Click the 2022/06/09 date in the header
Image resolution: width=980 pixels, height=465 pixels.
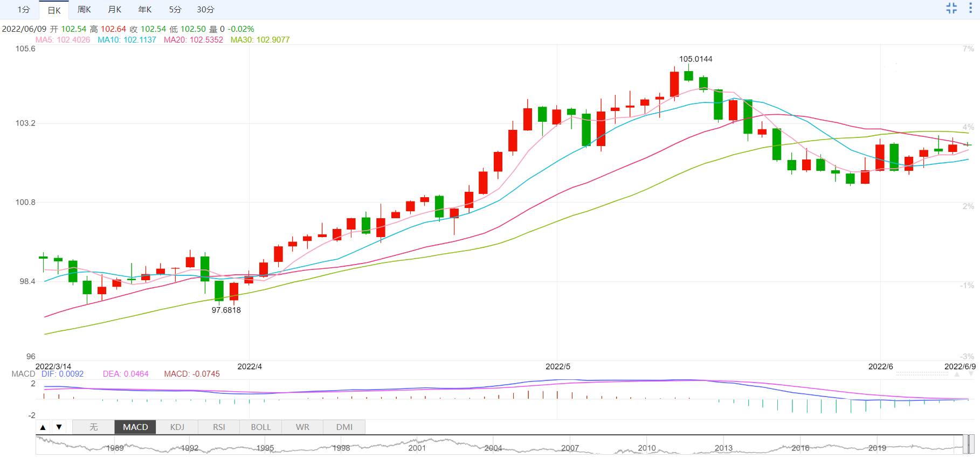pos(24,29)
